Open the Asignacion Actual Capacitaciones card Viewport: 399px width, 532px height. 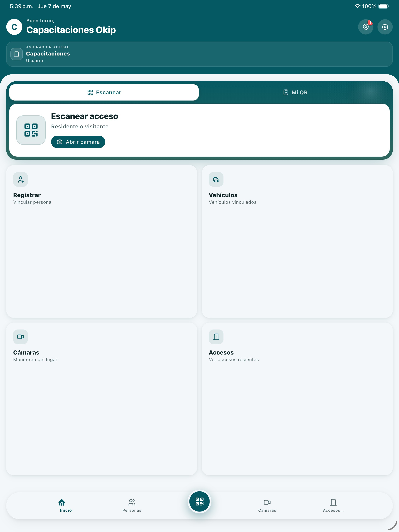coord(199,54)
